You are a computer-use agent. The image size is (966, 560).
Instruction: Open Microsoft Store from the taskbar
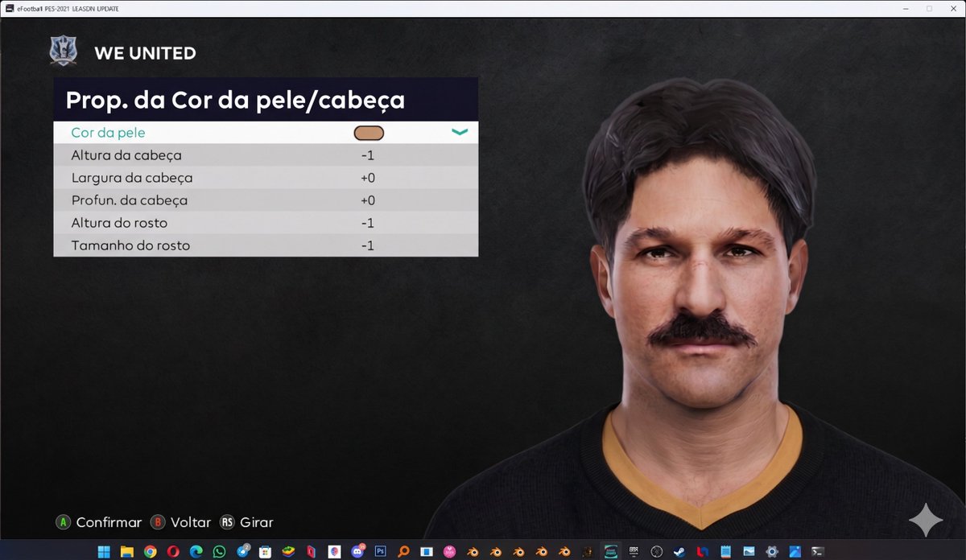point(265,551)
